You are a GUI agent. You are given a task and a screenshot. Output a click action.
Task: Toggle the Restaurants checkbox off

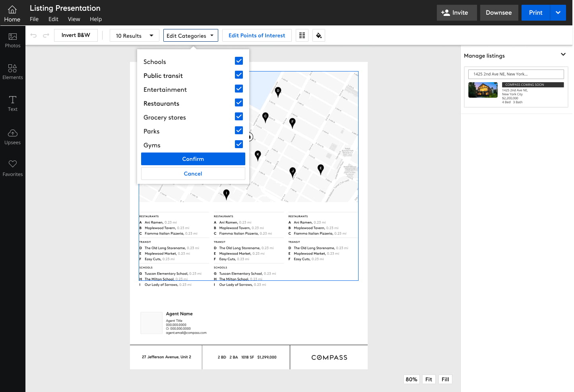point(239,102)
